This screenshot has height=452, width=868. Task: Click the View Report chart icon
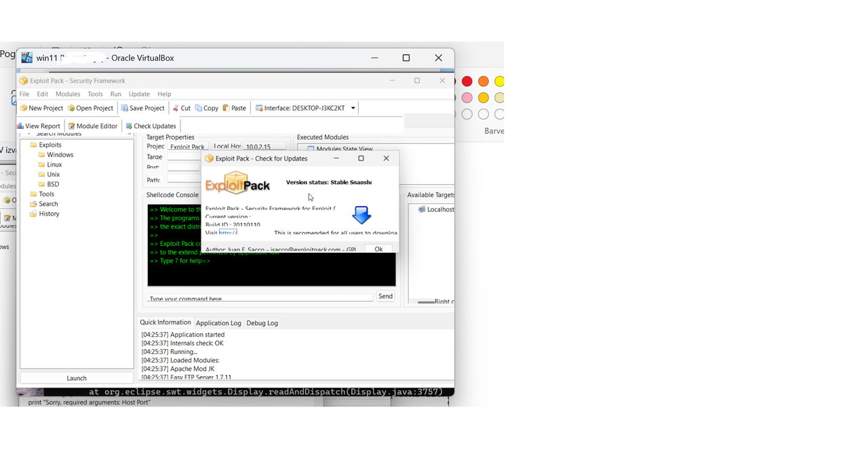(20, 126)
